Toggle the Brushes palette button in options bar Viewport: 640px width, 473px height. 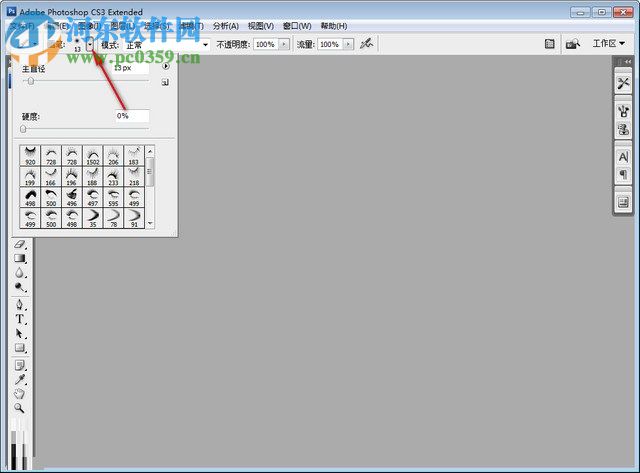(x=549, y=44)
